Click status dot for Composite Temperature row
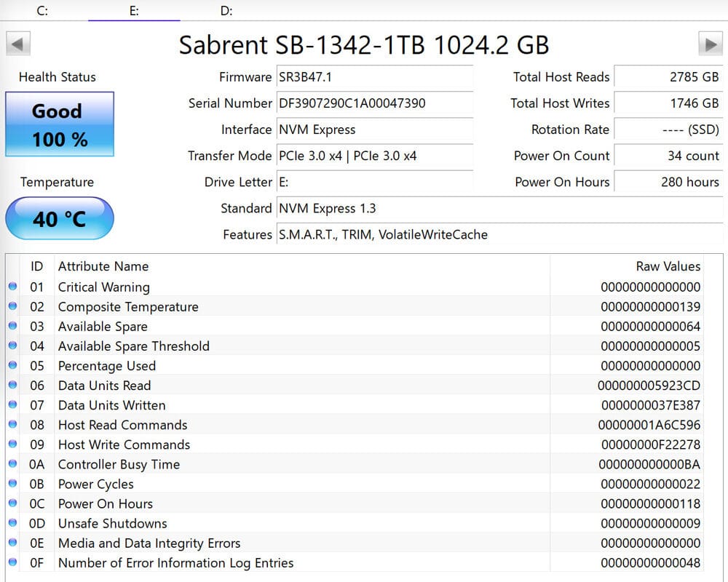The width and height of the screenshot is (728, 582). [12, 306]
